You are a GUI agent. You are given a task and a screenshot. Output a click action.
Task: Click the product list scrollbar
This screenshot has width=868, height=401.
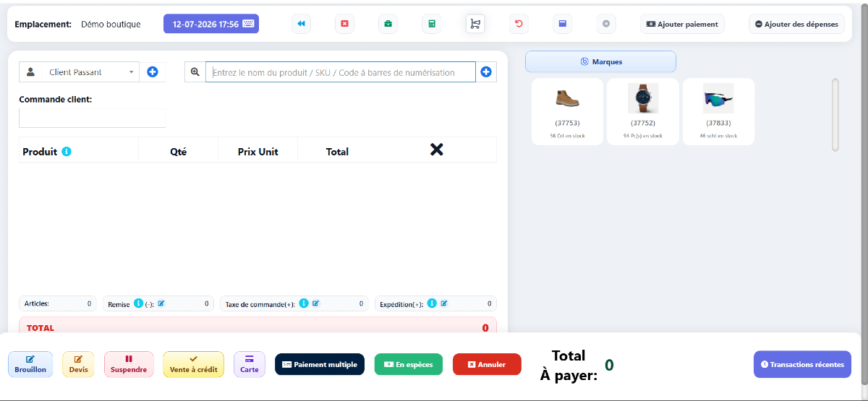(835, 114)
